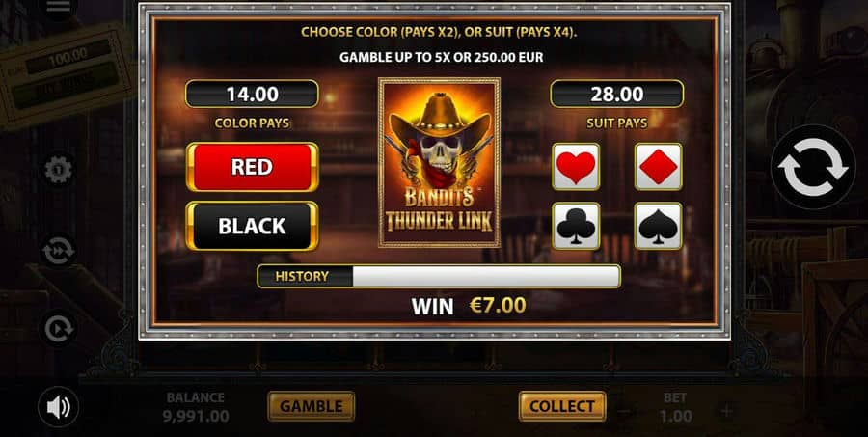Mute sound with the speaker icon
Viewport: 868px width, 437px height.
(58, 407)
